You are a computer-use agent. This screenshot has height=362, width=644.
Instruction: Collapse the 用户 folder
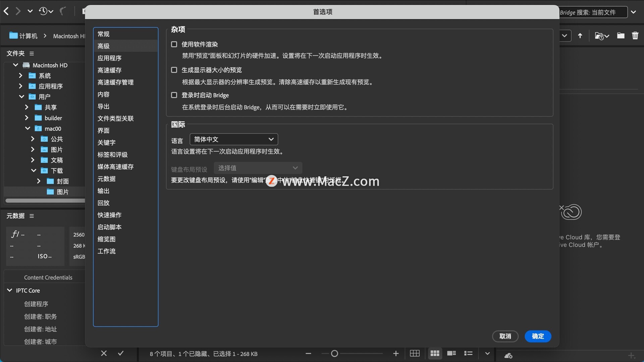pyautogui.click(x=21, y=97)
